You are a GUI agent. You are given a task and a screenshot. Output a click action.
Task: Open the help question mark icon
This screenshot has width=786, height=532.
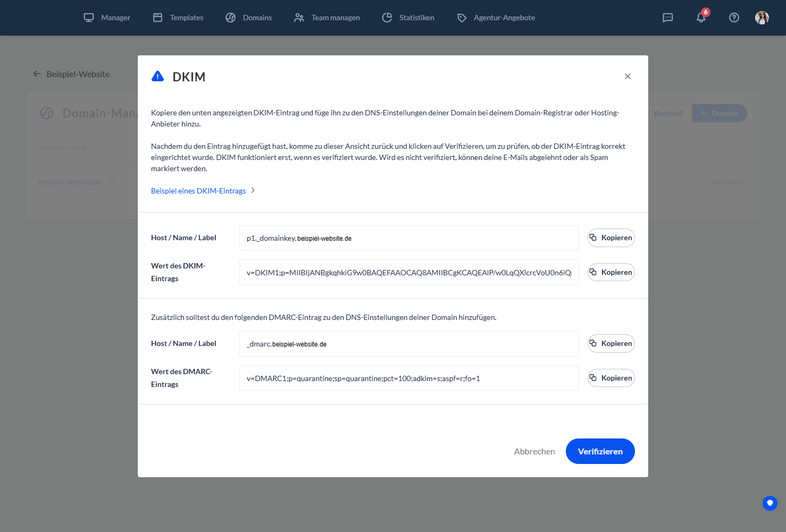pyautogui.click(x=734, y=18)
